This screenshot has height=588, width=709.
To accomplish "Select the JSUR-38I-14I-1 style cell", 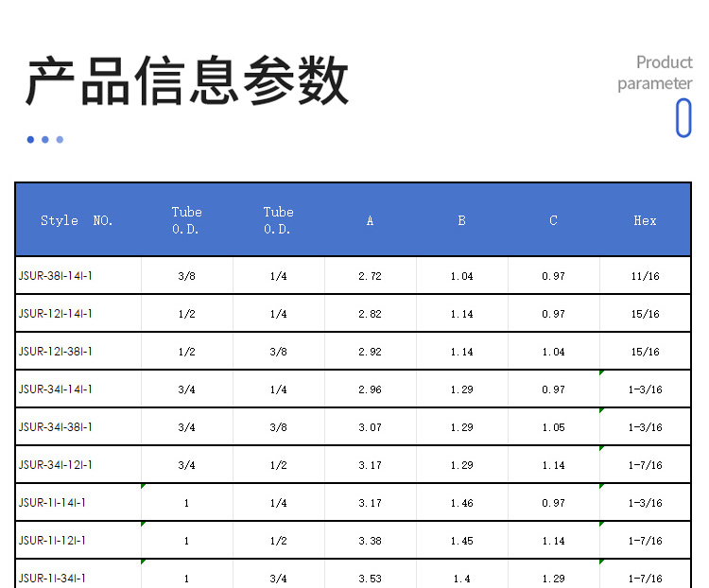I will tap(56, 276).
